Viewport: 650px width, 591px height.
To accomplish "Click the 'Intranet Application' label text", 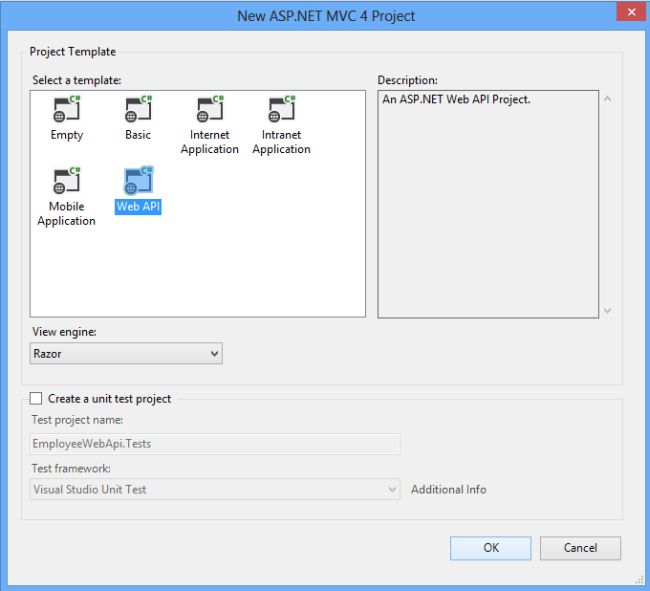I will click(x=281, y=142).
